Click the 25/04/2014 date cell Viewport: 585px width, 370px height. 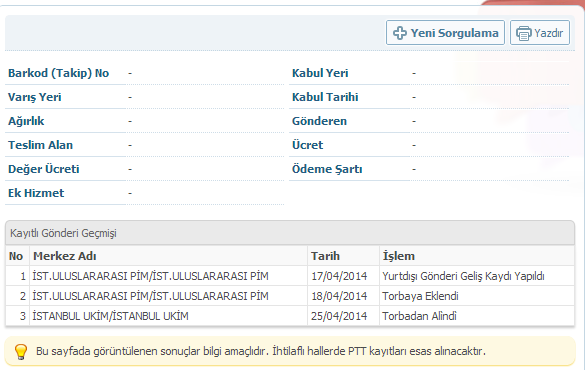(x=339, y=316)
